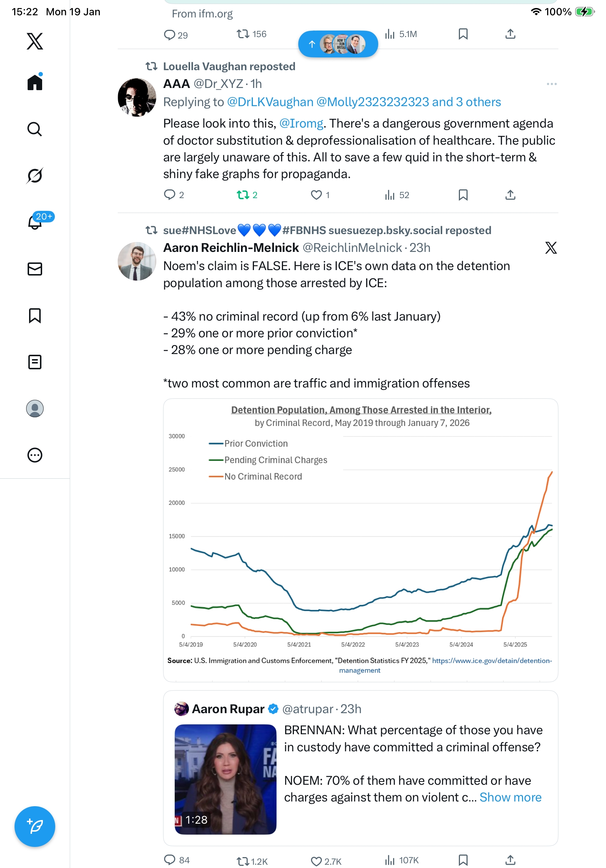Image resolution: width=606 pixels, height=868 pixels.
Task: Go to Home in the sidebar
Action: point(35,82)
